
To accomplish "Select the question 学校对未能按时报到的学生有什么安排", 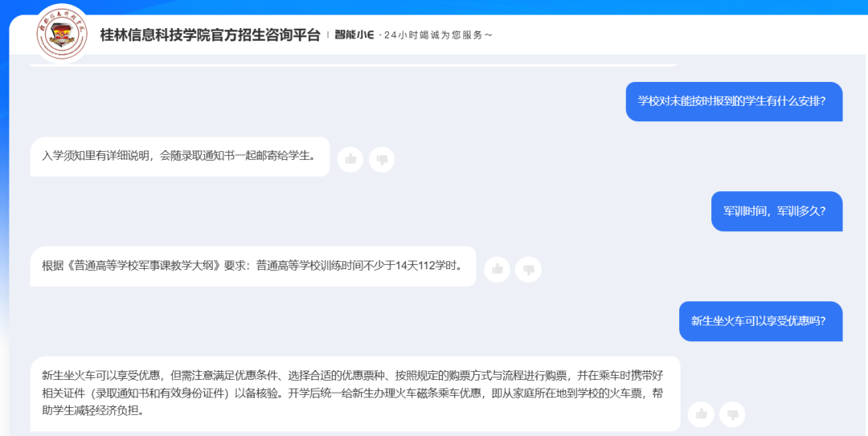I will [x=733, y=101].
